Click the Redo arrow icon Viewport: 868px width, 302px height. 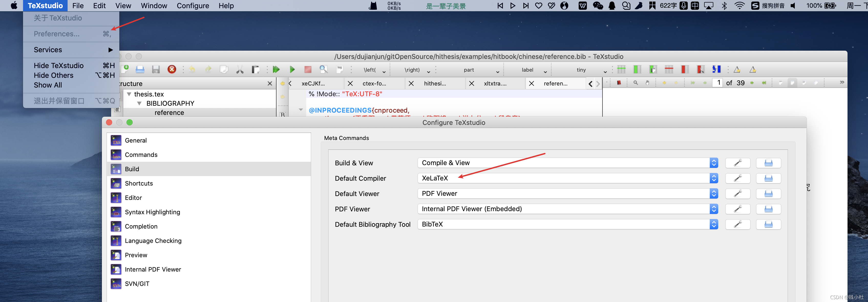click(208, 69)
